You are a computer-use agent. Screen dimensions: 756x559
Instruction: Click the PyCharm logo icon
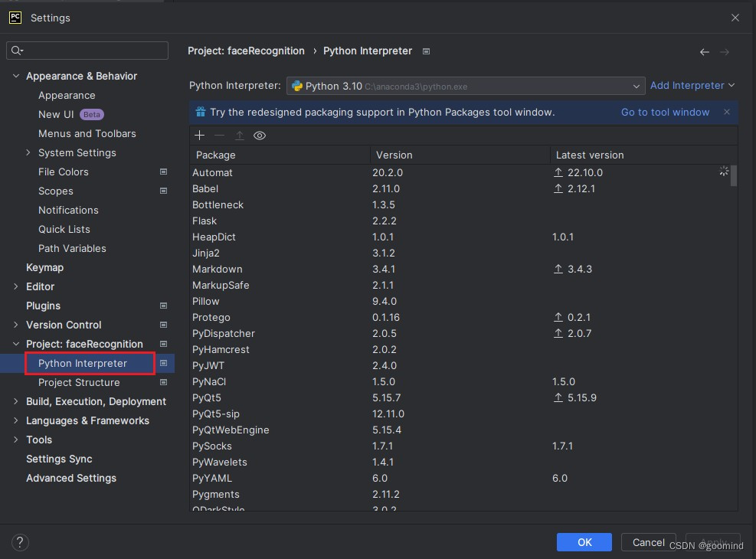[15, 18]
